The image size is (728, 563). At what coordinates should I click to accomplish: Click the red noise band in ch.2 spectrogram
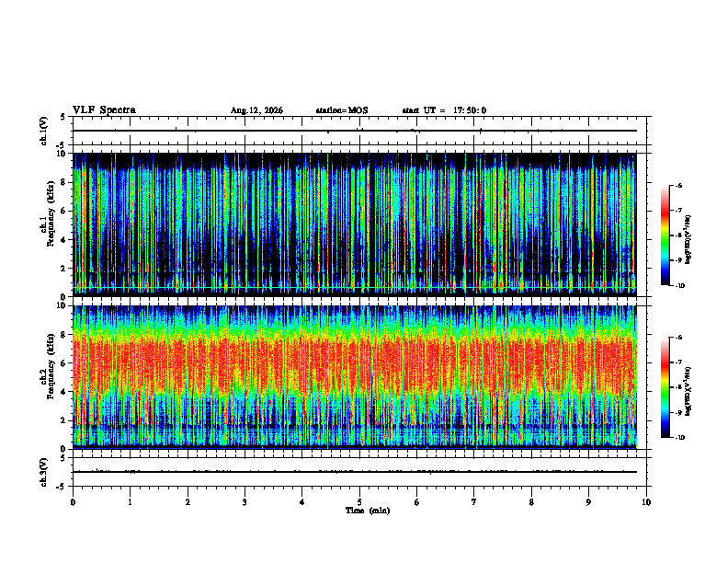355,364
